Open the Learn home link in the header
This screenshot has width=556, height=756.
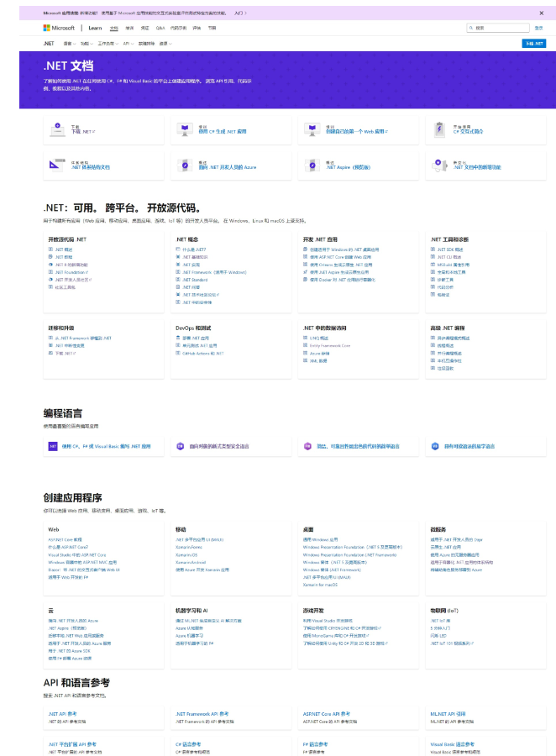click(95, 28)
